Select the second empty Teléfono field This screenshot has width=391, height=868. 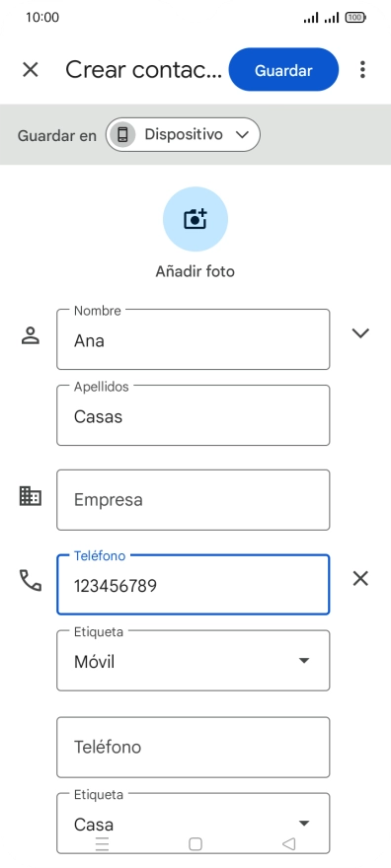194,748
